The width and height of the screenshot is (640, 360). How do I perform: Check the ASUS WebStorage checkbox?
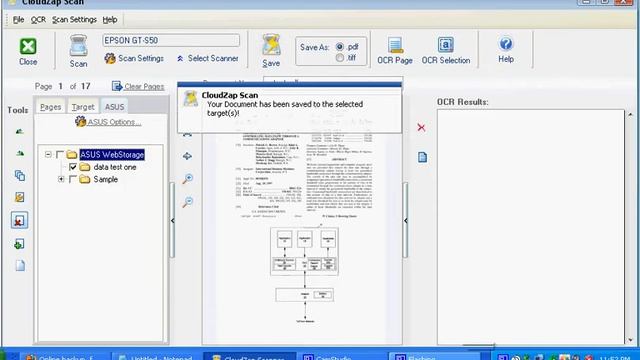60,155
